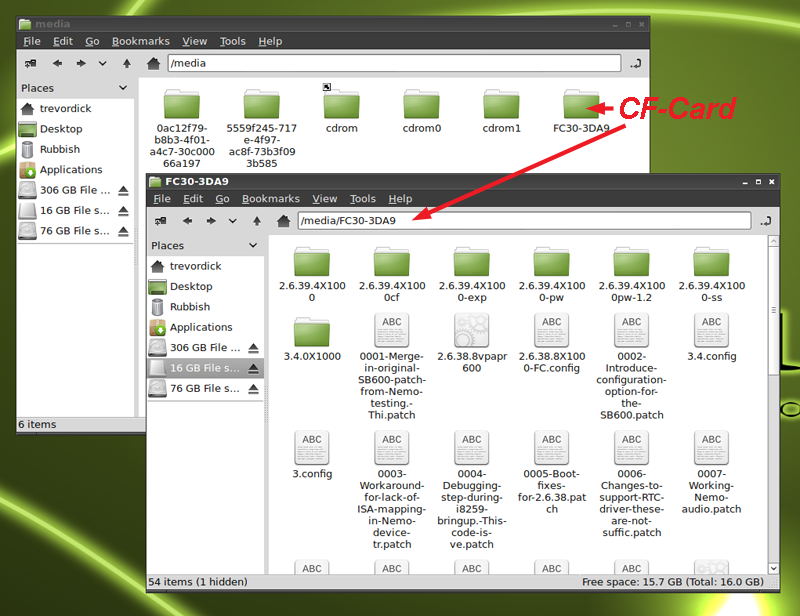The height and width of the screenshot is (616, 800).
Task: Go to Rubbish in FC30-3DA9 sidebar
Action: tap(189, 307)
